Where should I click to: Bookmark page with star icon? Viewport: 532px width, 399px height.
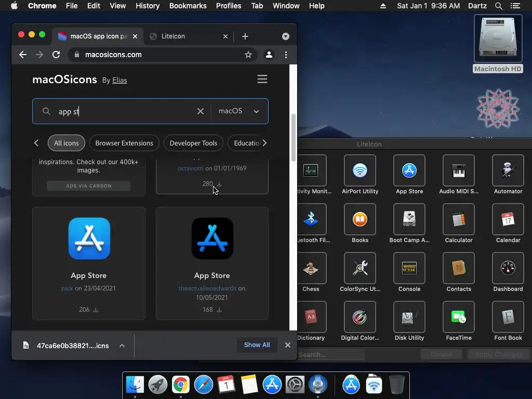pyautogui.click(x=248, y=55)
